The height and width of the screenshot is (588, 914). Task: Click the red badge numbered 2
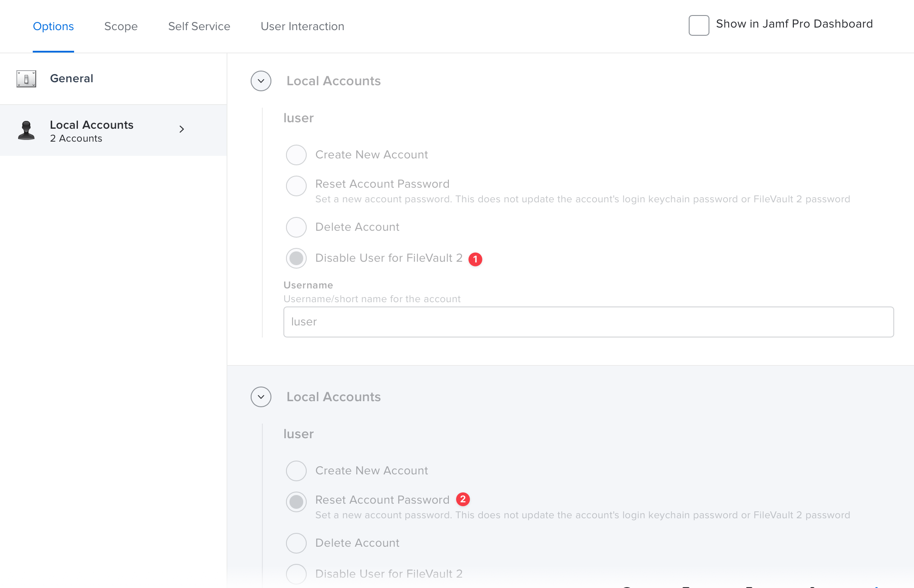pos(463,499)
